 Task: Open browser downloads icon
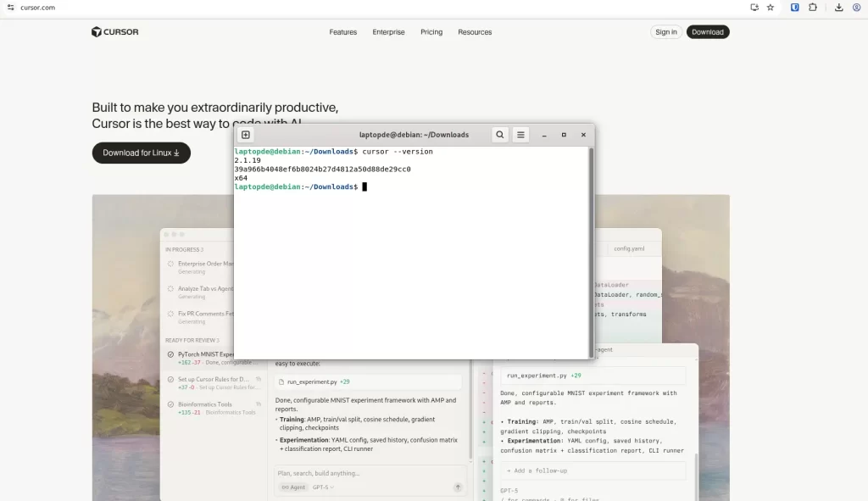coord(838,8)
